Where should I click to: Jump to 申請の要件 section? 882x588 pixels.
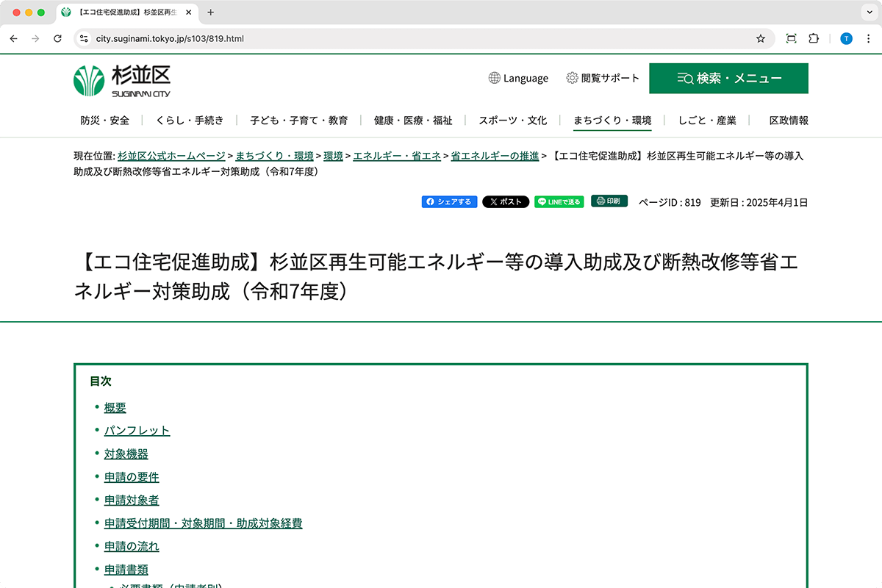(132, 477)
